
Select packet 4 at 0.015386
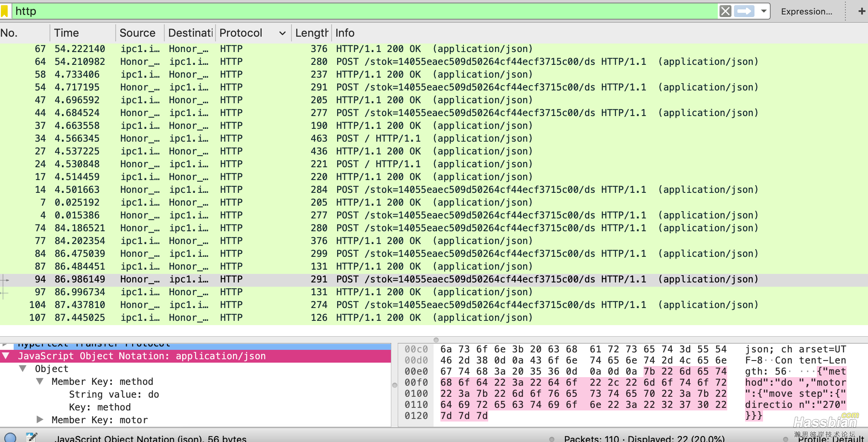click(x=434, y=215)
